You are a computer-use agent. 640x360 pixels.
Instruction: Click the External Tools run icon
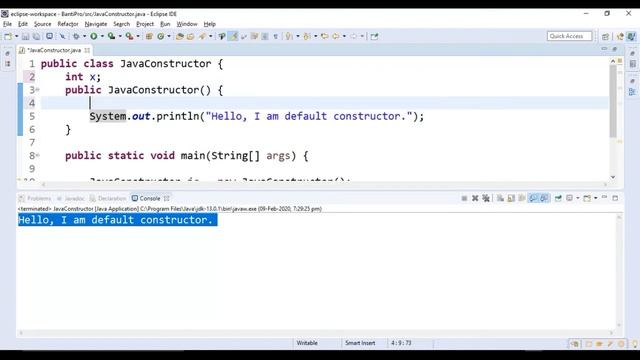pos(129,36)
